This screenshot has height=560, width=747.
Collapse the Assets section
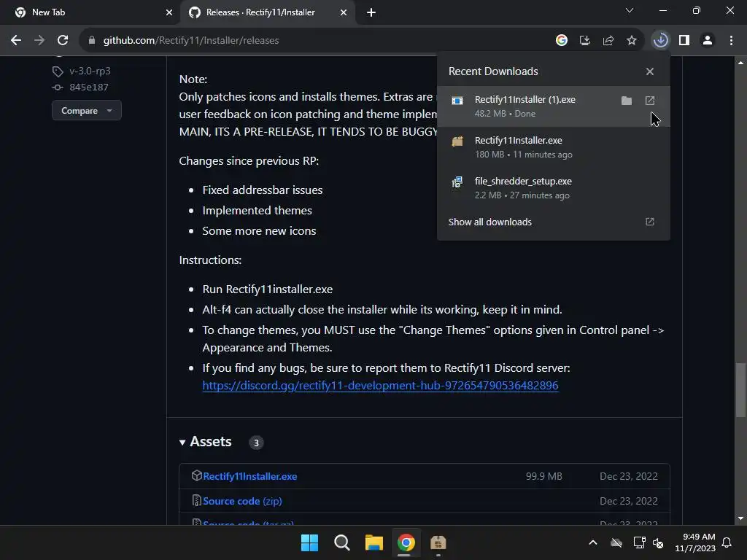[205, 442]
